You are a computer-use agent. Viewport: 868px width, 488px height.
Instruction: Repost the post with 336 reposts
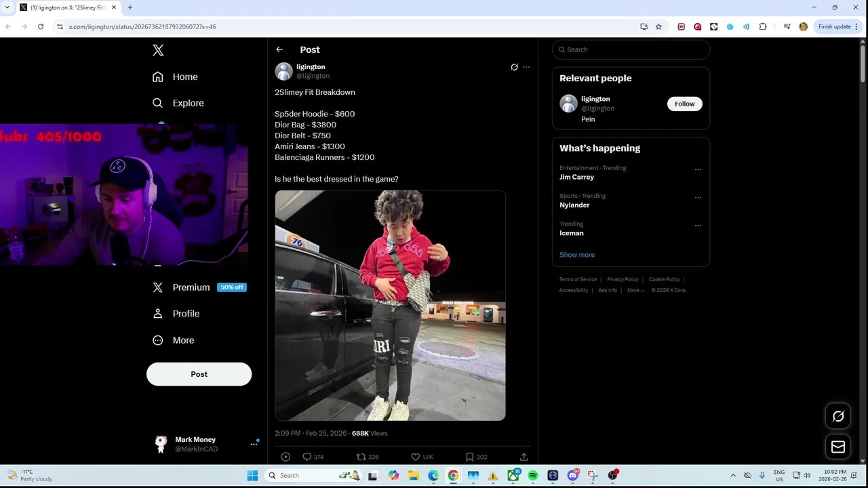click(368, 457)
